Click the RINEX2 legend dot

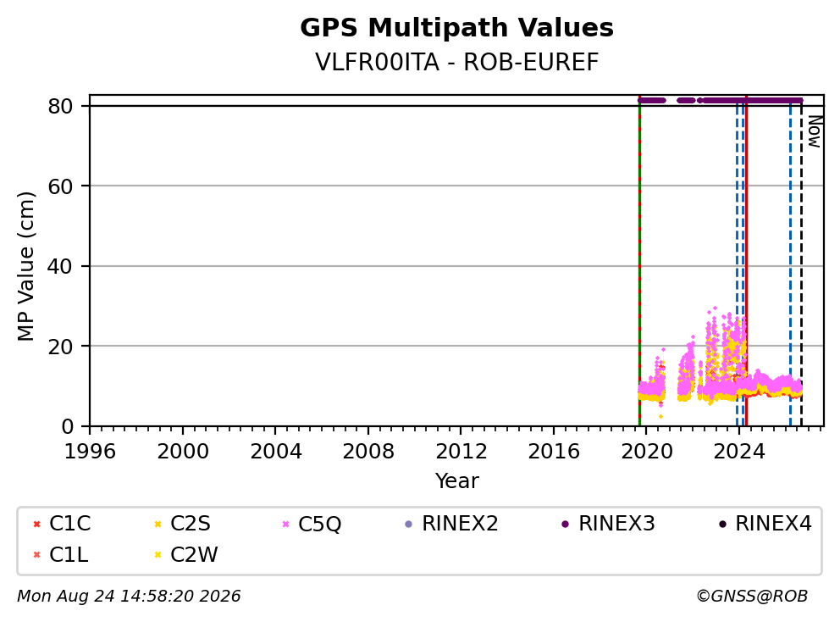(409, 524)
